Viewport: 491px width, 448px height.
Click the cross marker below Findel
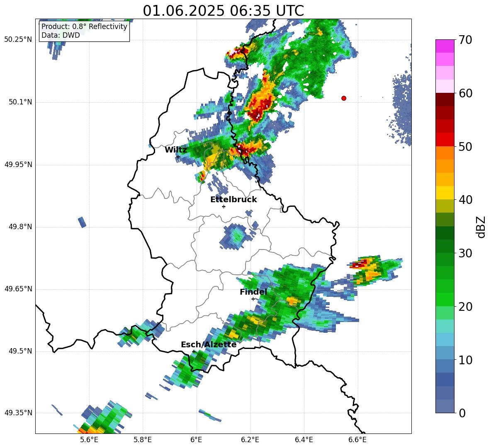point(253,299)
